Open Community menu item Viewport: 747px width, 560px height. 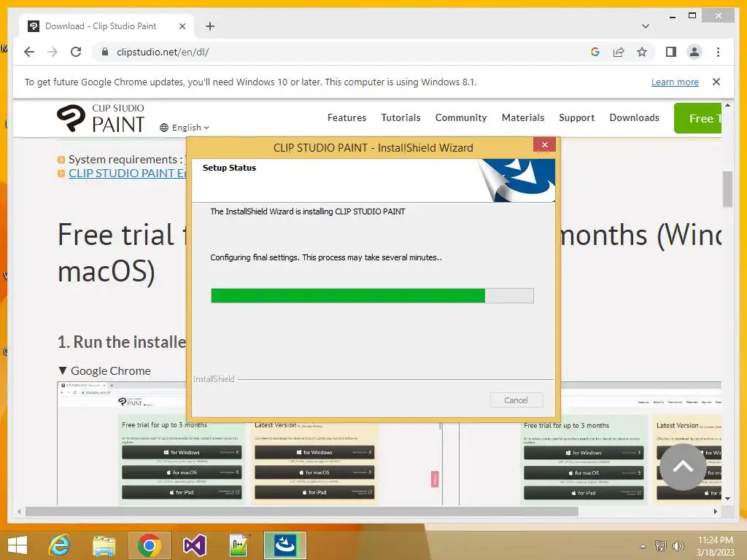click(x=461, y=117)
